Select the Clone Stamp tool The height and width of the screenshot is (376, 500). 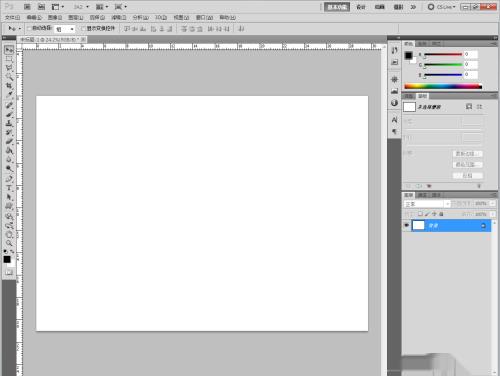click(x=9, y=123)
